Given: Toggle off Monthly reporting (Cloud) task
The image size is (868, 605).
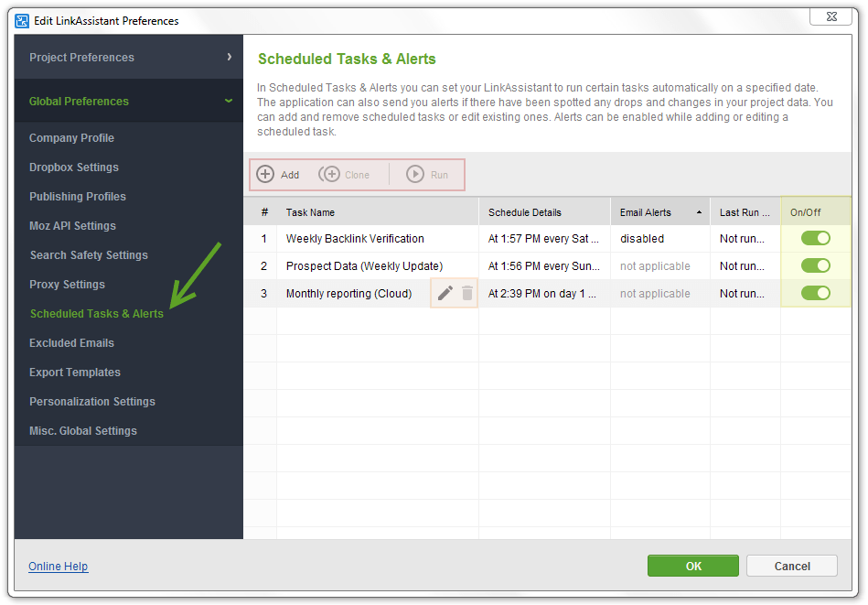Looking at the screenshot, I should 816,293.
